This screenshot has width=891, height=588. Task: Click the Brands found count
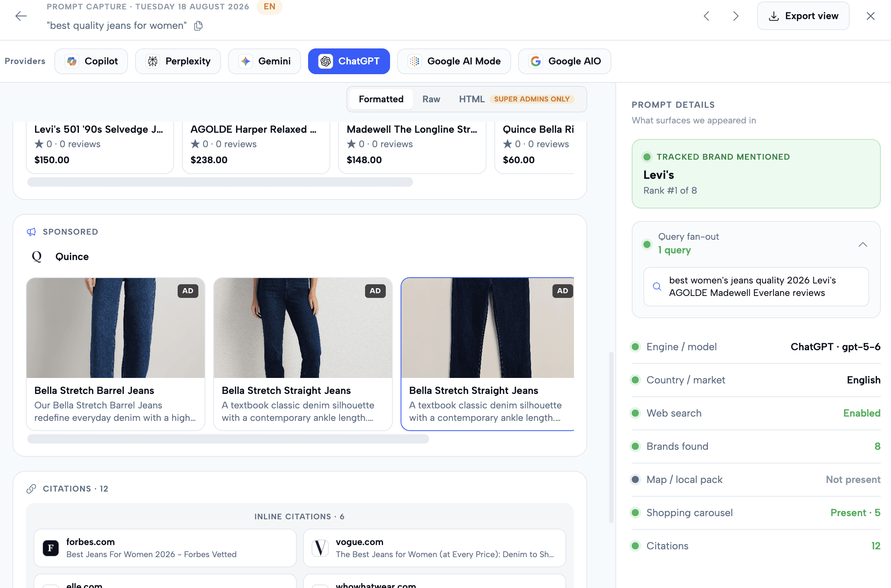[877, 446]
